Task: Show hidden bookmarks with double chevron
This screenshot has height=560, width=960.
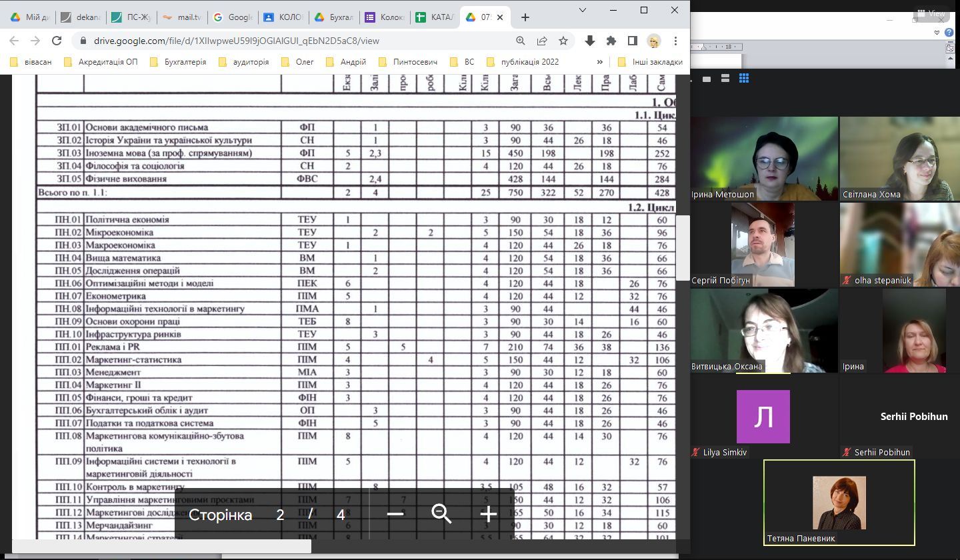Action: pos(599,62)
